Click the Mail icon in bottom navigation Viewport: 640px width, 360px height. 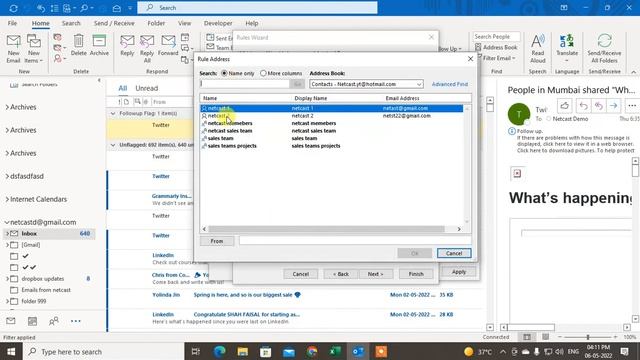tap(11, 321)
